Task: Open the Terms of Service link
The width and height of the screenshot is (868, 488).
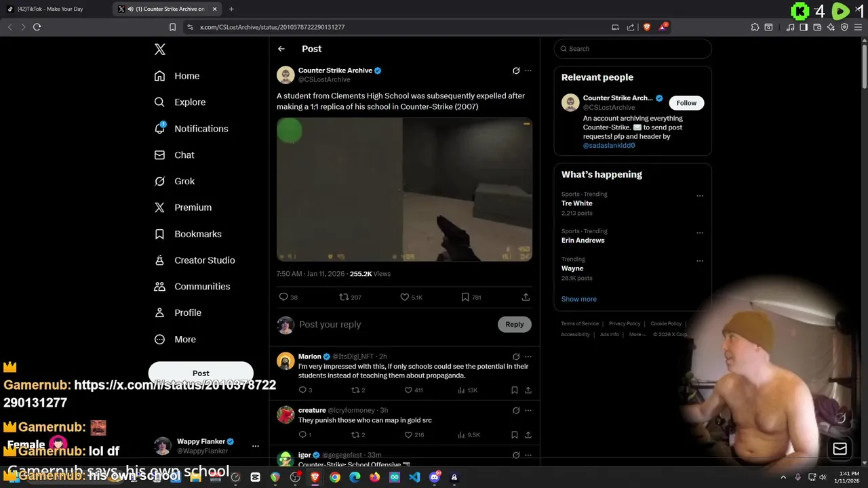Action: point(580,324)
